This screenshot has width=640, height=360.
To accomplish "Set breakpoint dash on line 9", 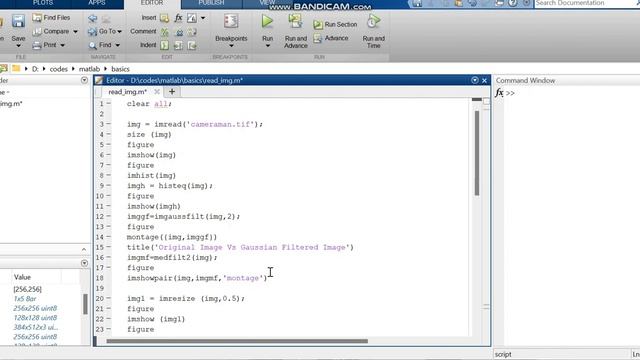I will pos(109,186).
